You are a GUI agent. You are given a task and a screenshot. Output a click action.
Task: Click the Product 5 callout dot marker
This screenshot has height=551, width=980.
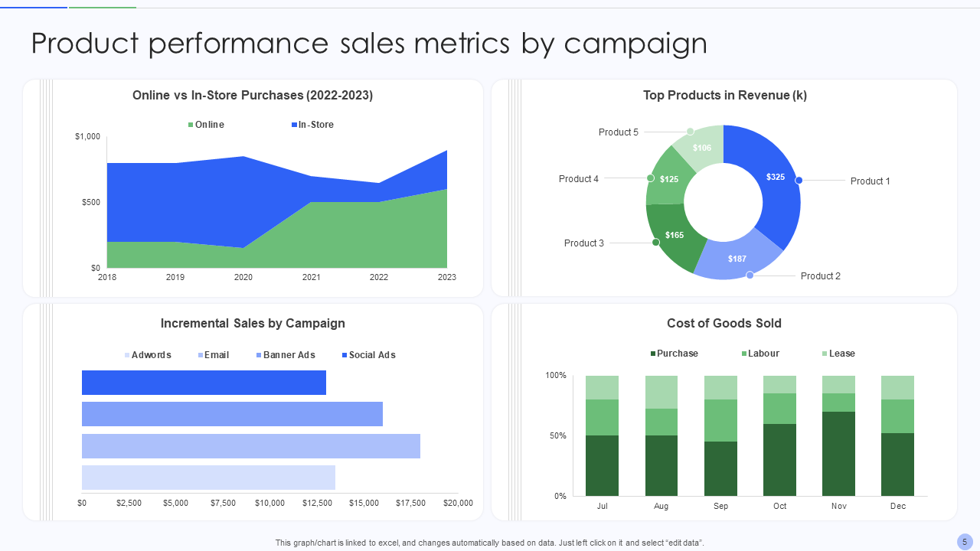[x=690, y=132]
